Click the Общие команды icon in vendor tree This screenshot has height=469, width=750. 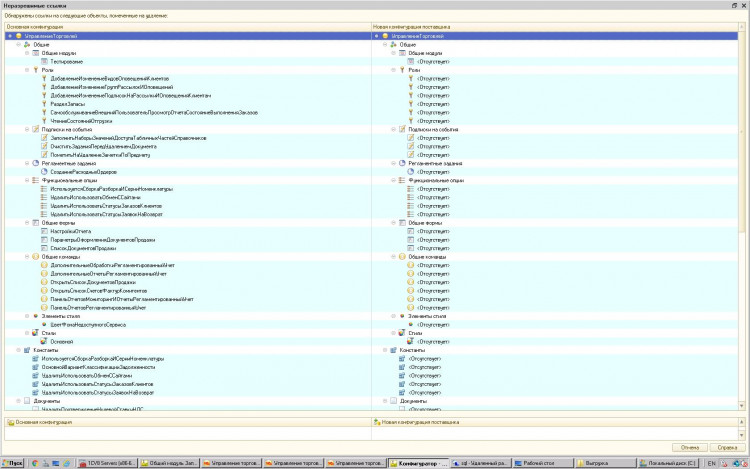point(402,257)
